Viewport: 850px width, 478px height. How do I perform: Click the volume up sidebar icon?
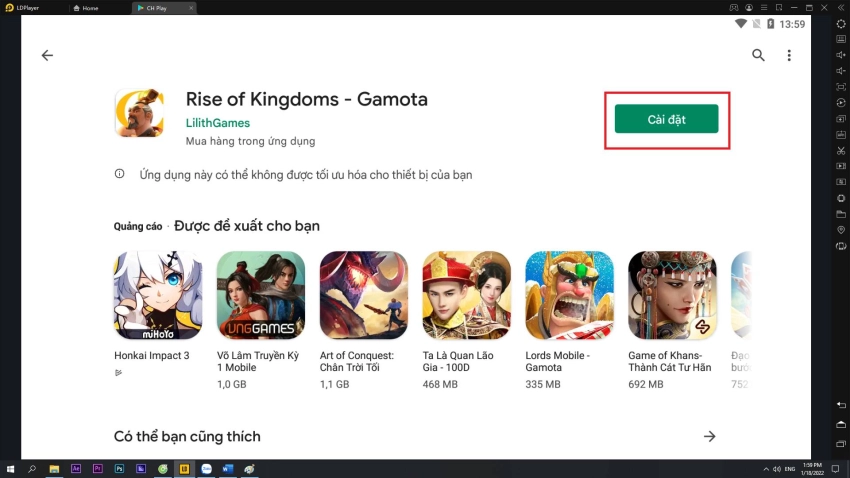(841, 55)
